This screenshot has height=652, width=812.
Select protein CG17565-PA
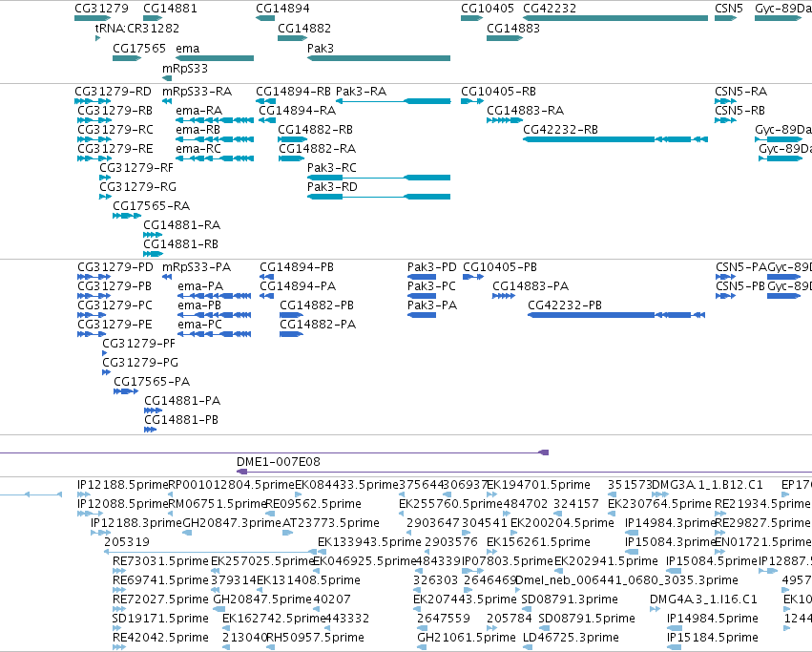point(152,382)
